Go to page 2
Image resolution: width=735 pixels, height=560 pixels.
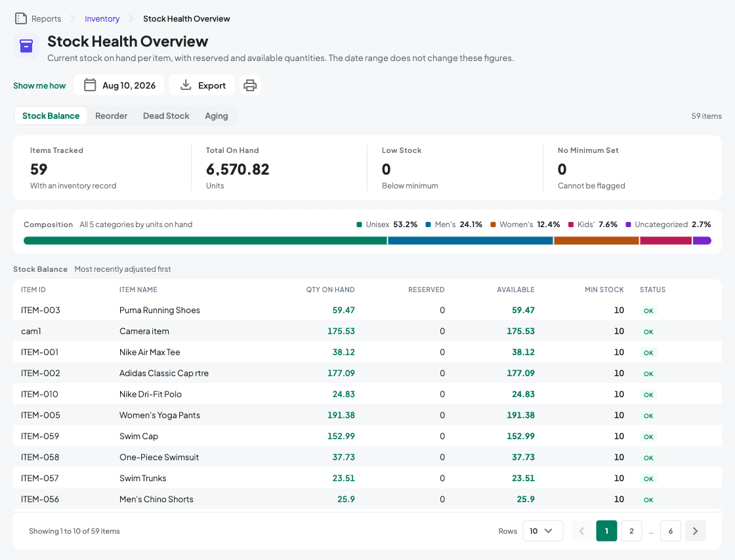[631, 531]
